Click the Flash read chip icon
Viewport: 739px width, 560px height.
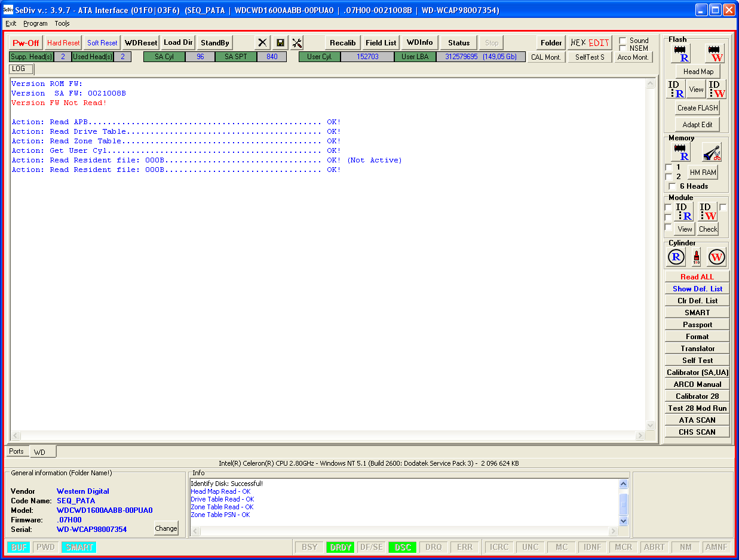pyautogui.click(x=680, y=53)
